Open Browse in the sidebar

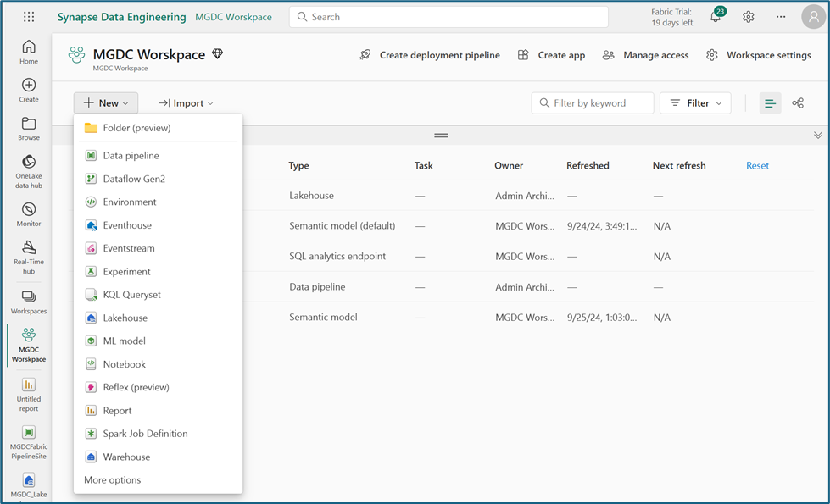[x=29, y=129]
